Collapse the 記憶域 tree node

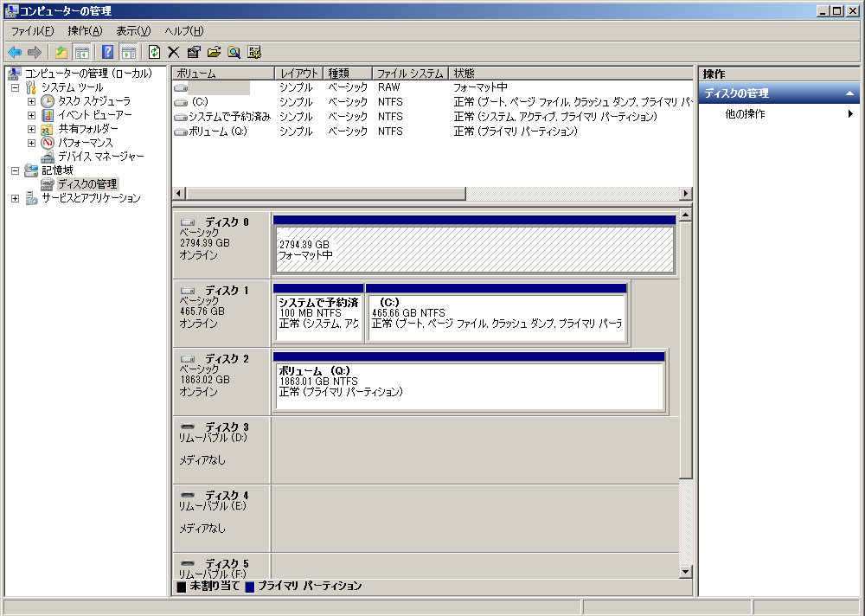tap(16, 170)
